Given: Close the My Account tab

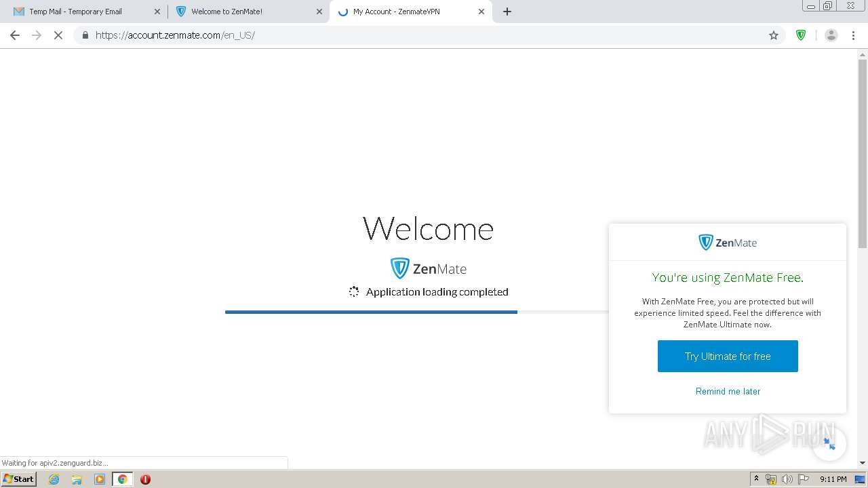Looking at the screenshot, I should [481, 12].
